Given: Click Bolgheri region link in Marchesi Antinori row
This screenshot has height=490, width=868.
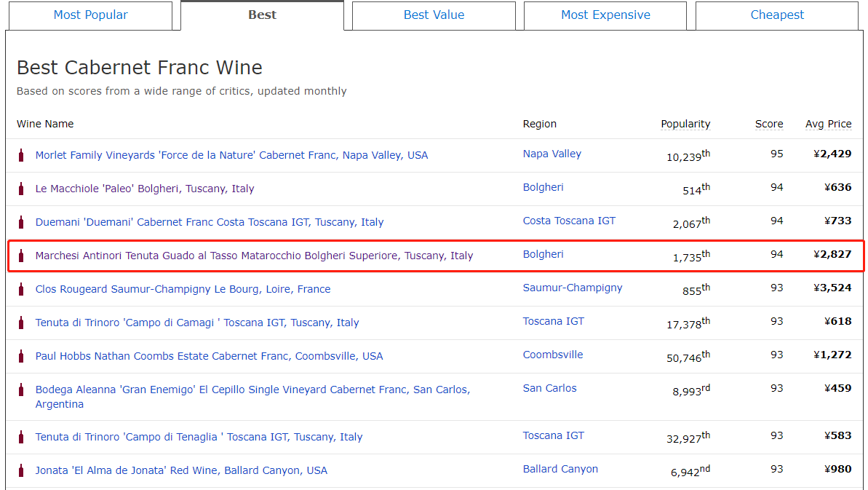Looking at the screenshot, I should click(543, 254).
